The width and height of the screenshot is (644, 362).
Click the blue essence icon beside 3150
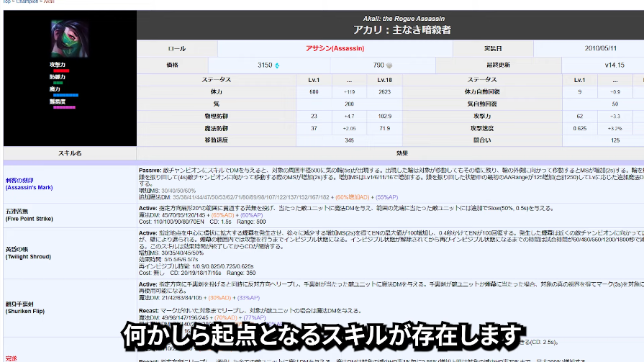coord(277,65)
